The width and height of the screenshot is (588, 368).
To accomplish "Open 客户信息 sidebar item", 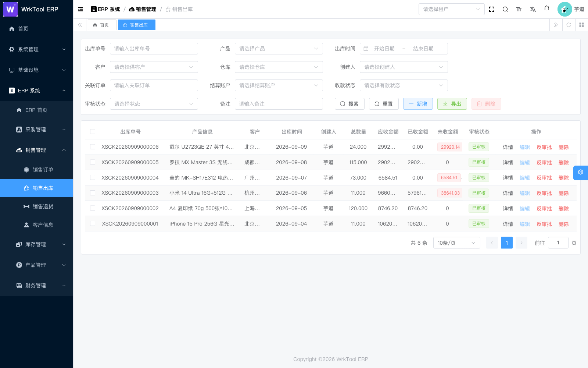I will pos(36,225).
